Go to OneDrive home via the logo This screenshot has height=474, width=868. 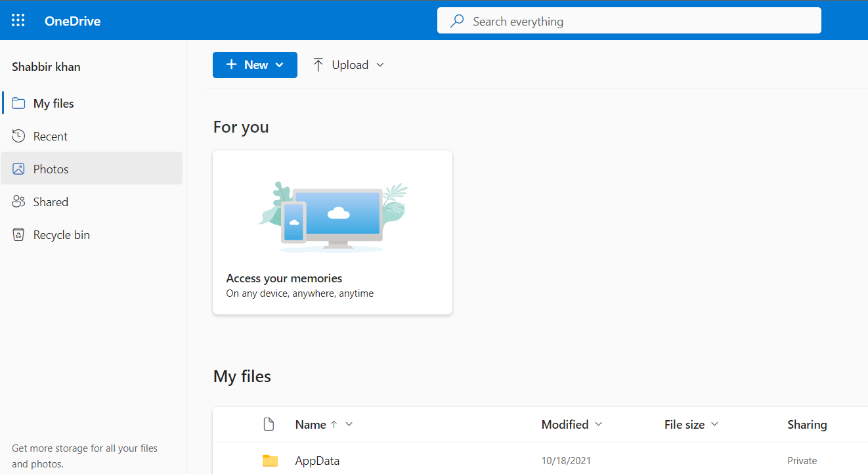coord(72,20)
